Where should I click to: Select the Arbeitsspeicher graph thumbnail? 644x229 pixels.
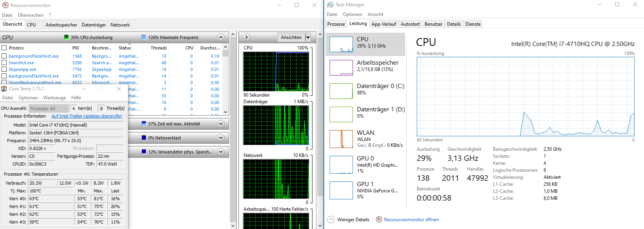[x=341, y=68]
